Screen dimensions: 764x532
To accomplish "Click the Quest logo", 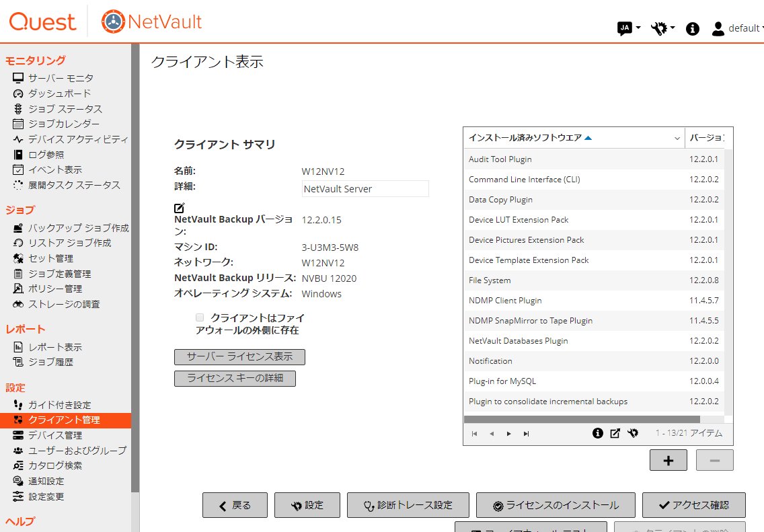I will [x=42, y=22].
